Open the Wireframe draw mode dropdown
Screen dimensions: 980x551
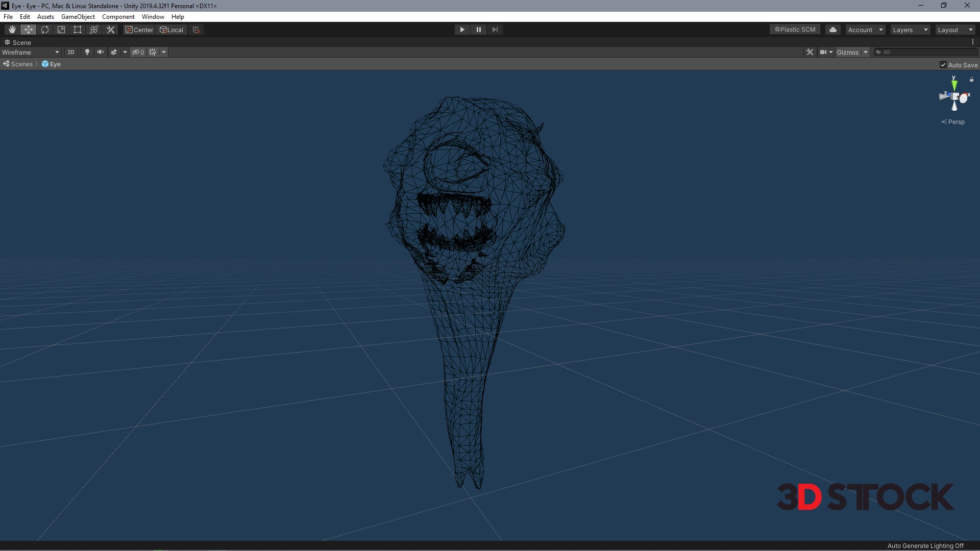coord(31,52)
